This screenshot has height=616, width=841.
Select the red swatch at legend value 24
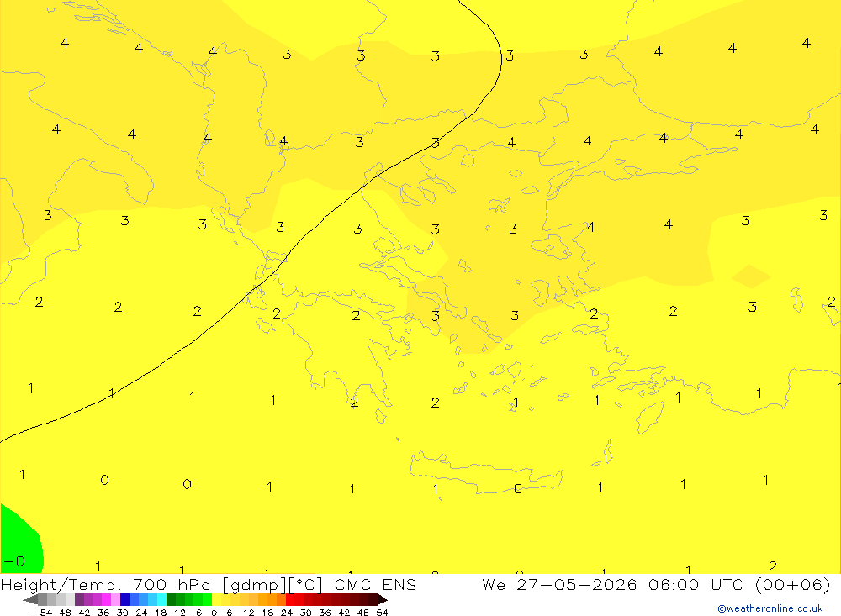[x=290, y=600]
